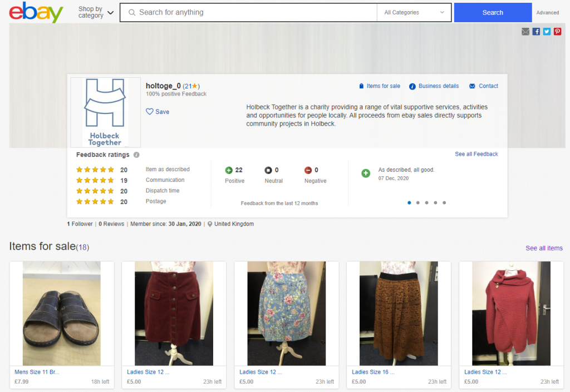Select fifth feedback carousel dot
This screenshot has height=392, width=570.
(x=444, y=203)
